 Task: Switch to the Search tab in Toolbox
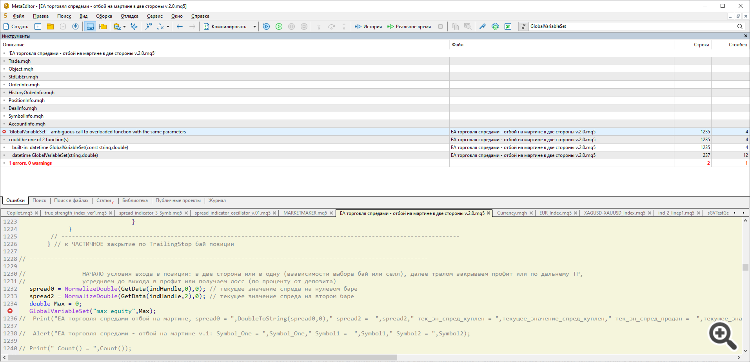tap(39, 201)
